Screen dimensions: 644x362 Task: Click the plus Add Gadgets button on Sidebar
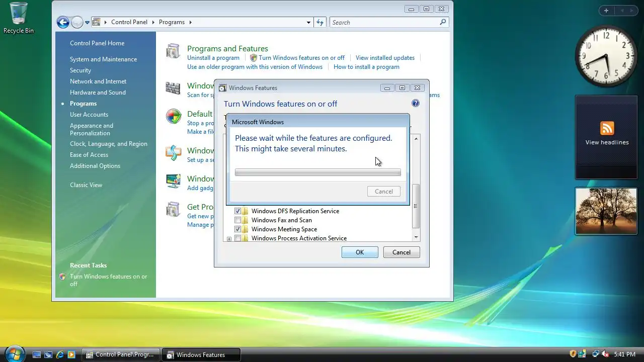pos(606,11)
